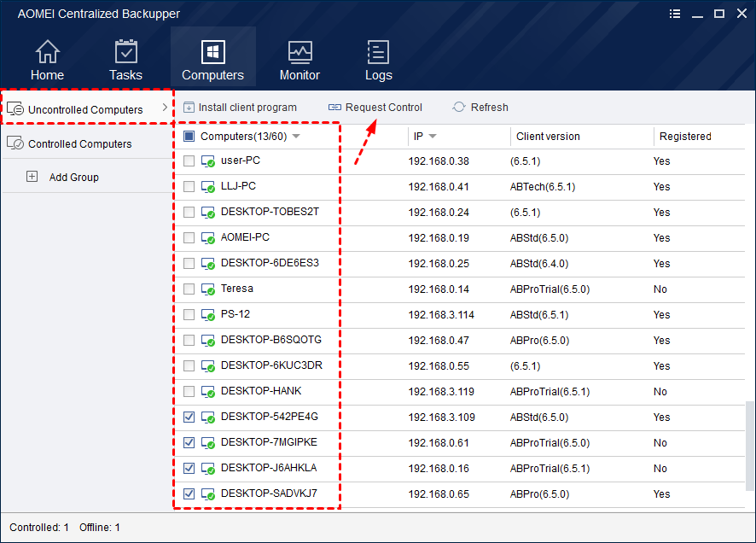The width and height of the screenshot is (756, 543).
Task: Click the Client version column header
Action: (548, 137)
